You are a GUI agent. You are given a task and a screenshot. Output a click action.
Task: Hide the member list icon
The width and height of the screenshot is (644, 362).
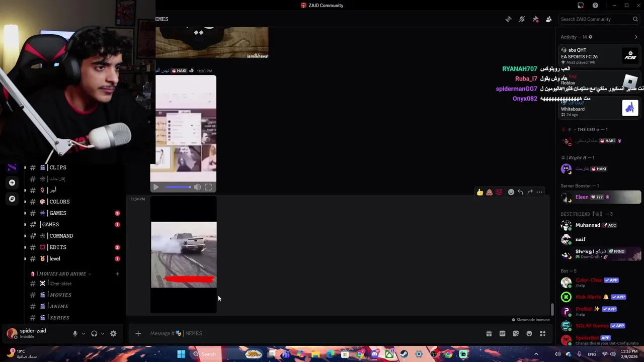coord(549,19)
